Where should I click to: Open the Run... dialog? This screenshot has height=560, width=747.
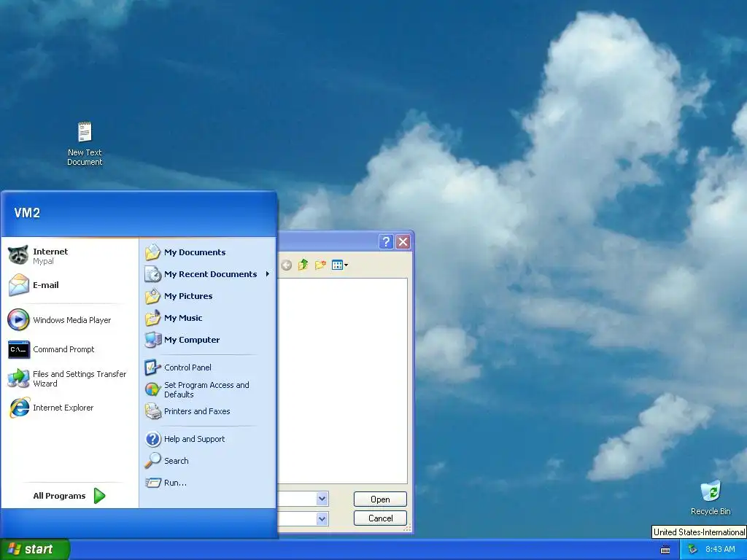[207, 483]
